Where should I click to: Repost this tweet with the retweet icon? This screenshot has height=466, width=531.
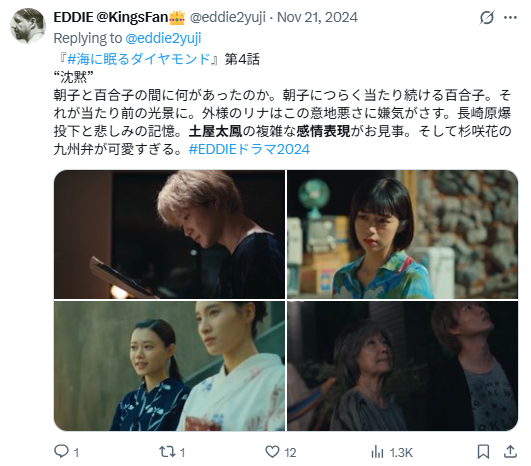[x=167, y=451]
